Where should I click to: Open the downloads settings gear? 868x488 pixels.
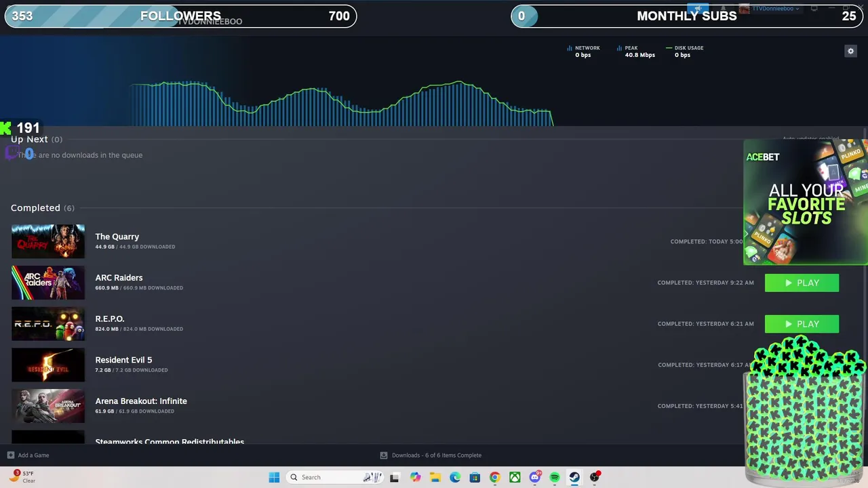pyautogui.click(x=850, y=51)
